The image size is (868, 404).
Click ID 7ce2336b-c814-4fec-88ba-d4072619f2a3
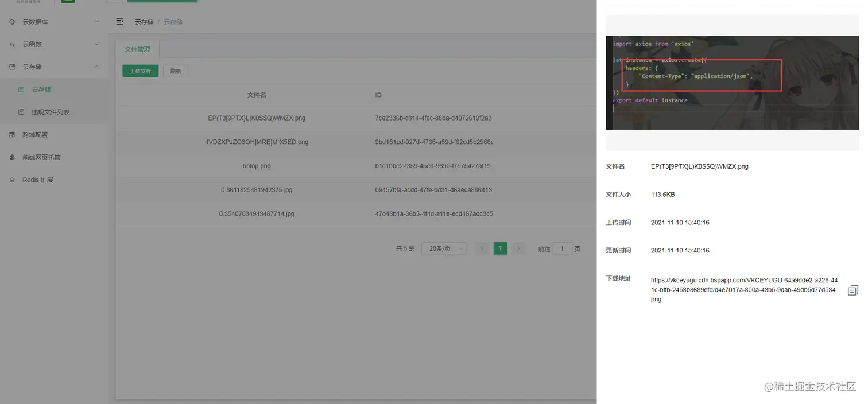click(x=433, y=118)
